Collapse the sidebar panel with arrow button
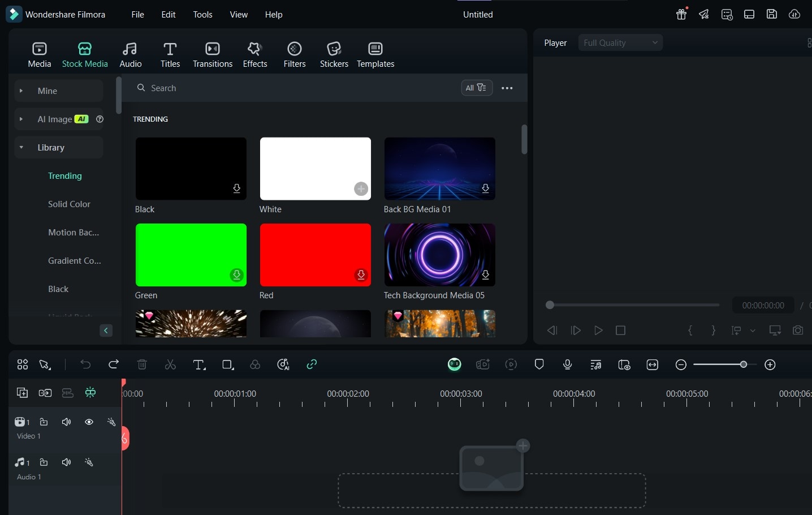This screenshot has height=515, width=812. pos(106,331)
